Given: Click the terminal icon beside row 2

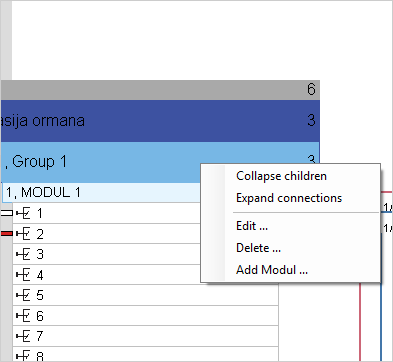Looking at the screenshot, I should pyautogui.click(x=23, y=234).
